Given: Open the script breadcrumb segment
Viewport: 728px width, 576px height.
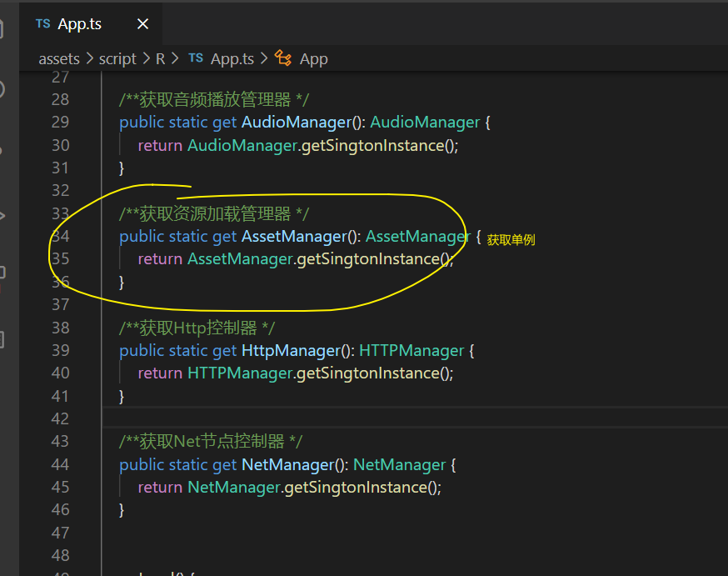Looking at the screenshot, I should (117, 59).
